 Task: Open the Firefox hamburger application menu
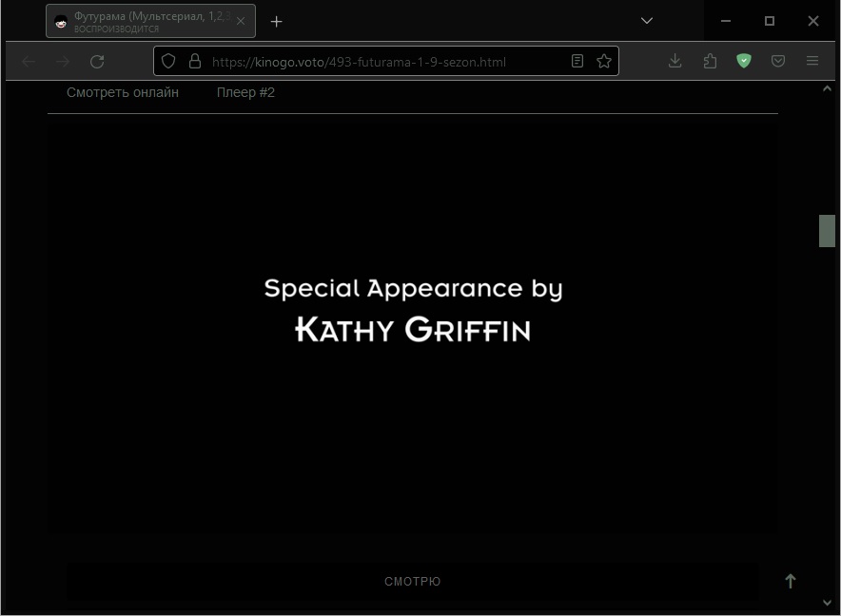[x=812, y=62]
